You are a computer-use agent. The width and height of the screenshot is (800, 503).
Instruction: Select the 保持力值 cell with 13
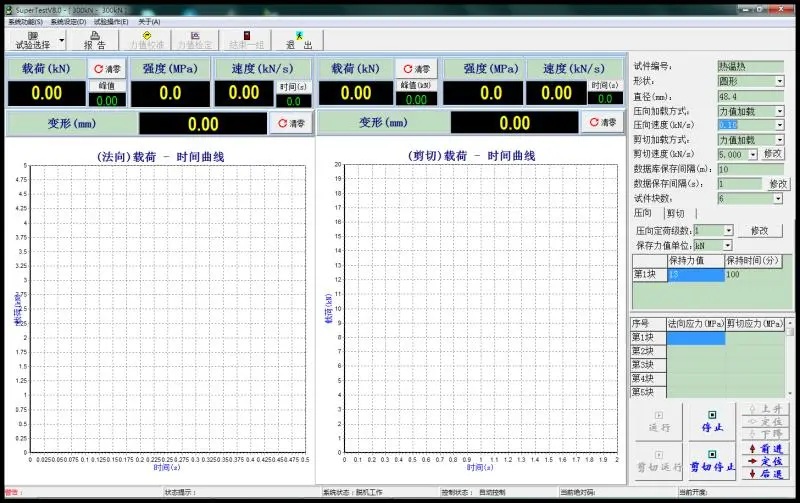(x=696, y=274)
